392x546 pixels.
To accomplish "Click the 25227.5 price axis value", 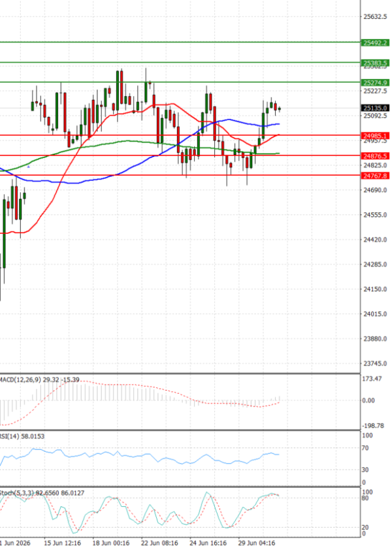I will (x=375, y=91).
